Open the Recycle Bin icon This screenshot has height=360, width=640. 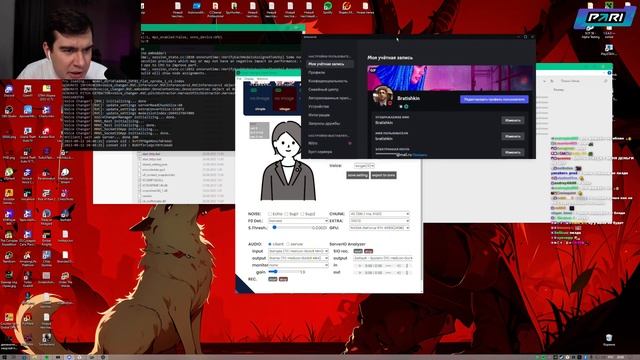click(x=609, y=339)
